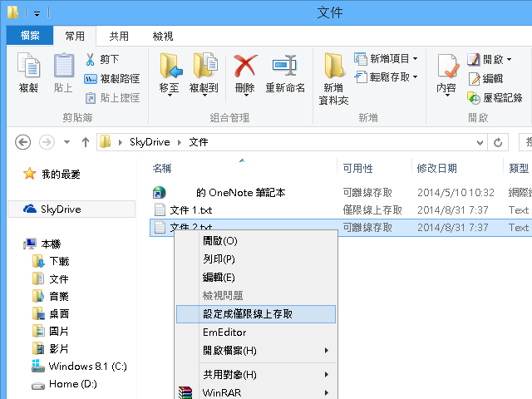
Task: Click Favorites (我的最愛) in the navigation pane
Action: (x=52, y=174)
